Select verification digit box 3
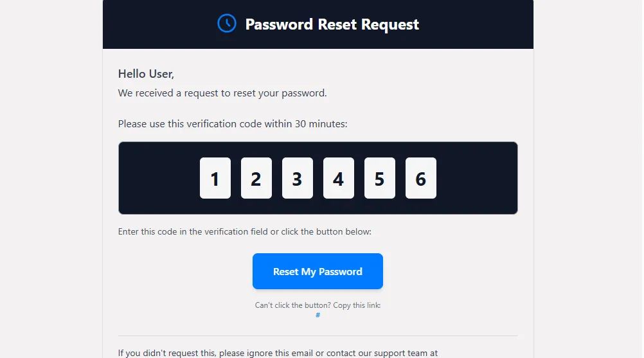 click(x=298, y=178)
